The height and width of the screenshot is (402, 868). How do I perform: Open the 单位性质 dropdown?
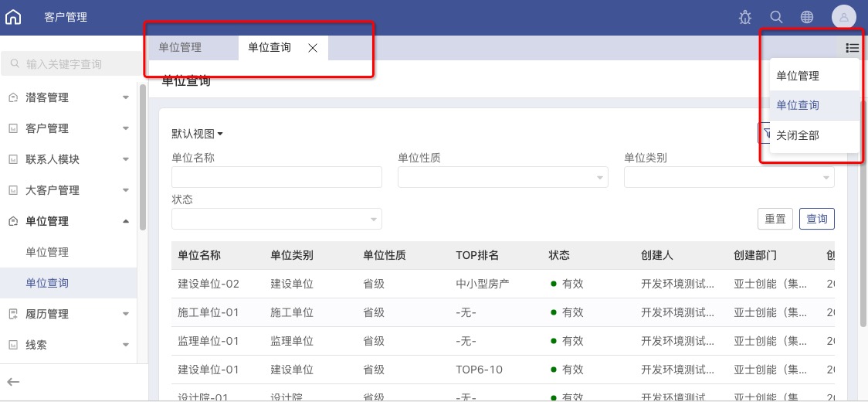pos(502,178)
